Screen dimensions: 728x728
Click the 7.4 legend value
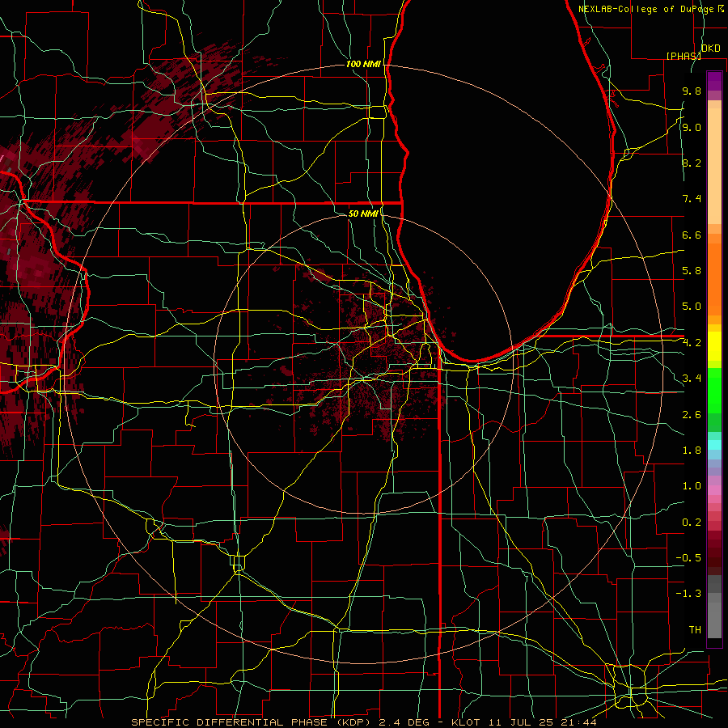[x=692, y=199]
